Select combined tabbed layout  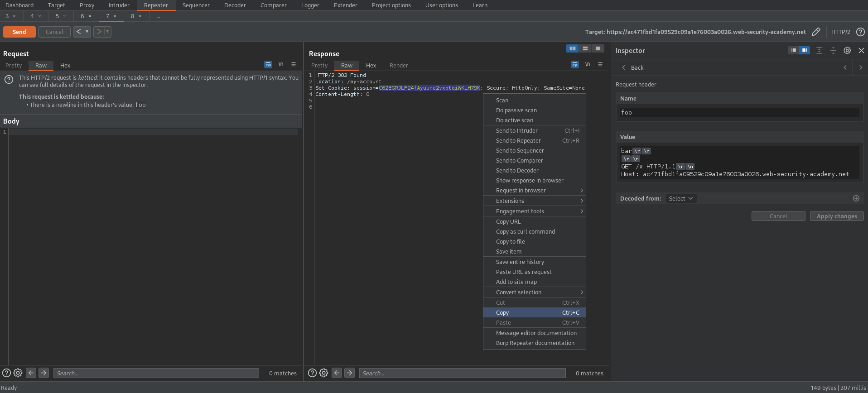click(598, 48)
